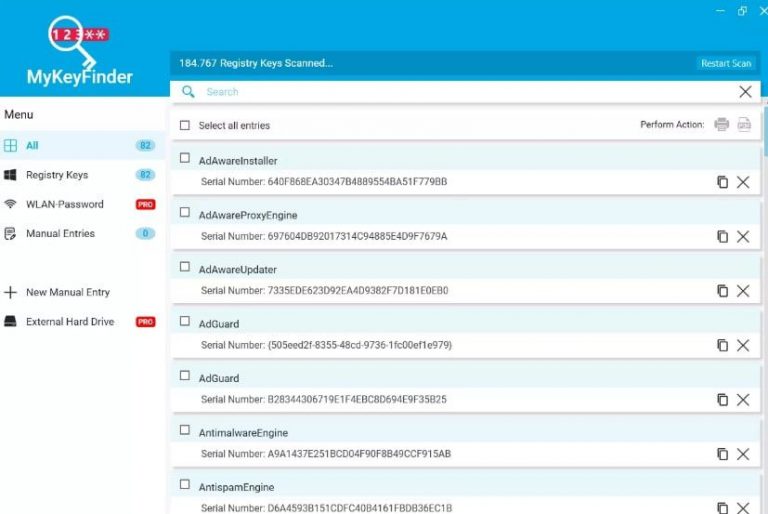
Task: Copy the AdAwareProxyEngine serial number
Action: tap(722, 236)
